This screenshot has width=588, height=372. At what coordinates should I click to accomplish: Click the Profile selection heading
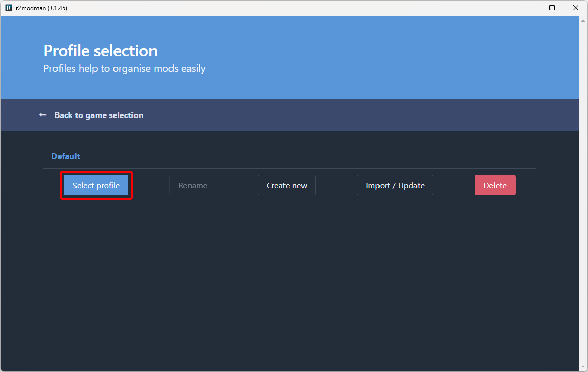[x=100, y=51]
